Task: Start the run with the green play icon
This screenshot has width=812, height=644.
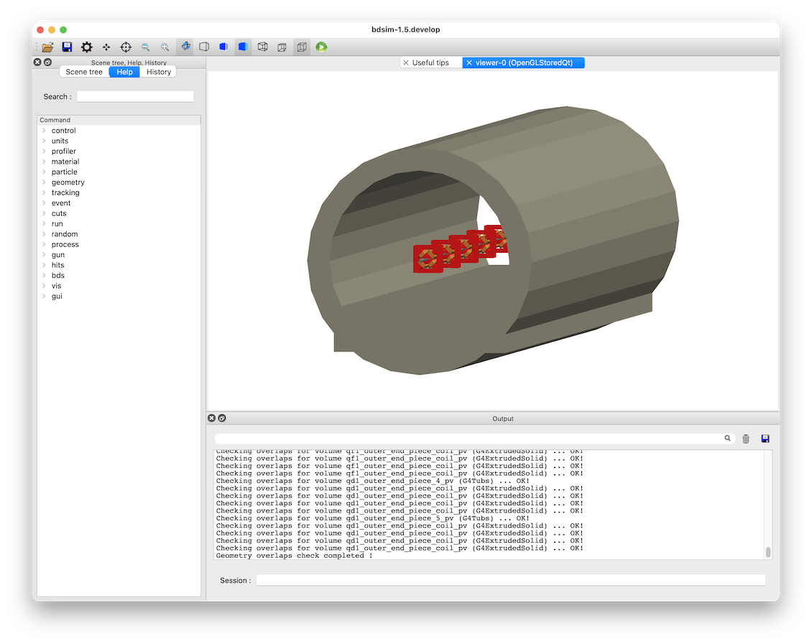Action: [x=321, y=47]
